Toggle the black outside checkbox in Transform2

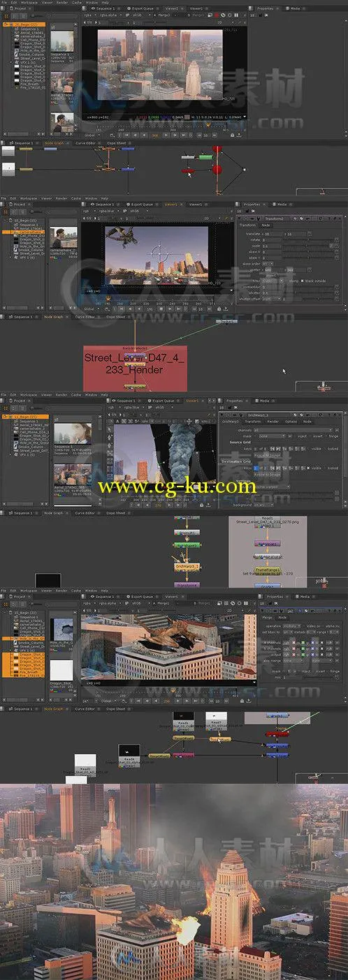click(x=302, y=281)
